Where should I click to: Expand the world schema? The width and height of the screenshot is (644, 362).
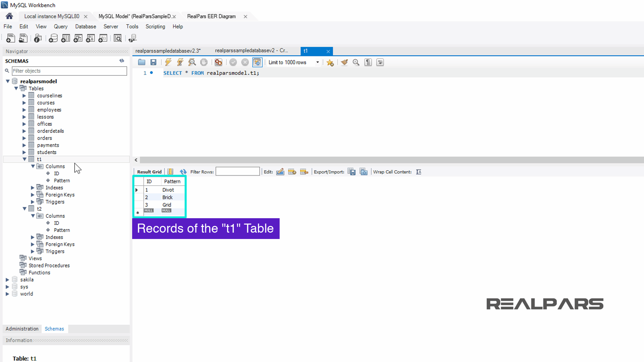click(7, 294)
